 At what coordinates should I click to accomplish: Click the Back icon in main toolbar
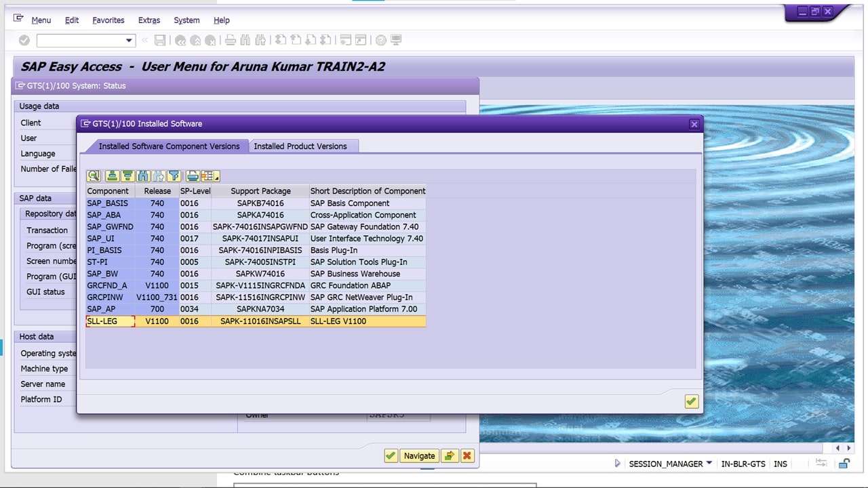coord(180,41)
